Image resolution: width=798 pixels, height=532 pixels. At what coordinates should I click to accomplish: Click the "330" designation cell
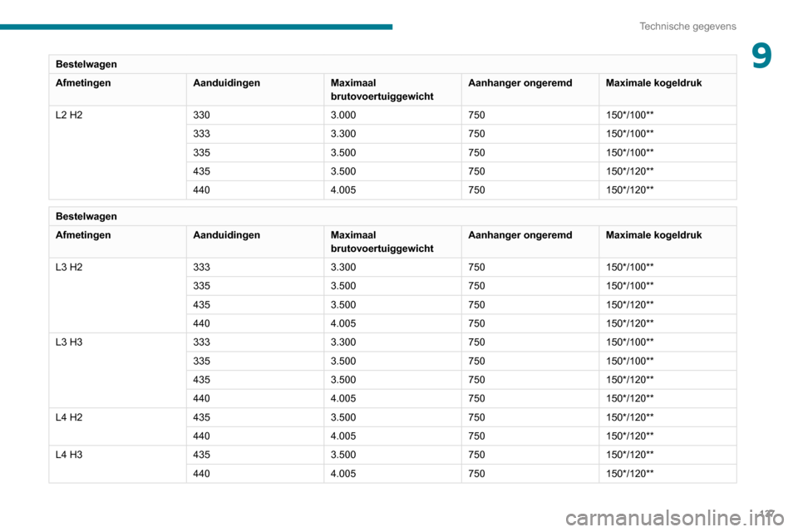(201, 115)
